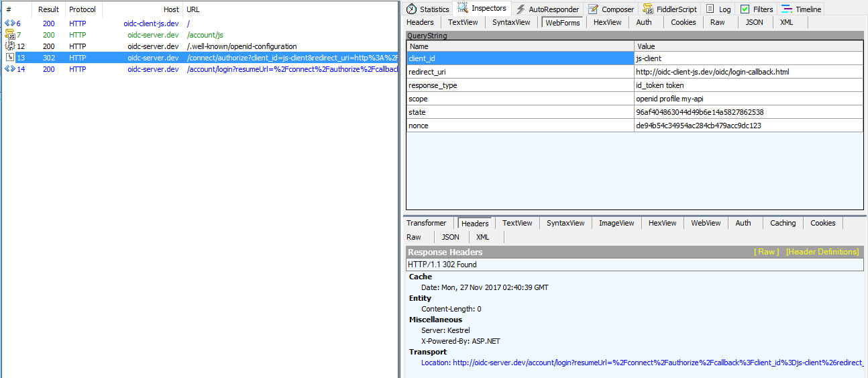The image size is (868, 378).
Task: Click session 12 JSON icon
Action: click(x=9, y=46)
